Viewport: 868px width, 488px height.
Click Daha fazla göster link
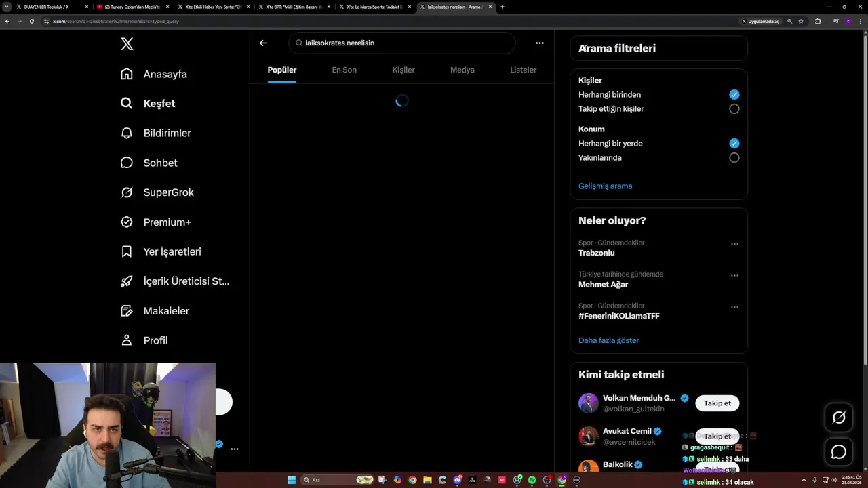[x=609, y=340]
